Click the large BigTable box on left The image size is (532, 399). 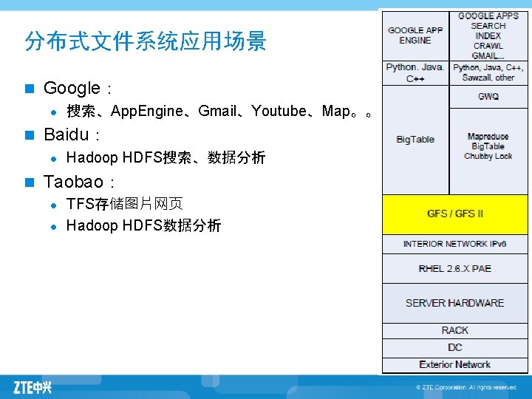415,140
